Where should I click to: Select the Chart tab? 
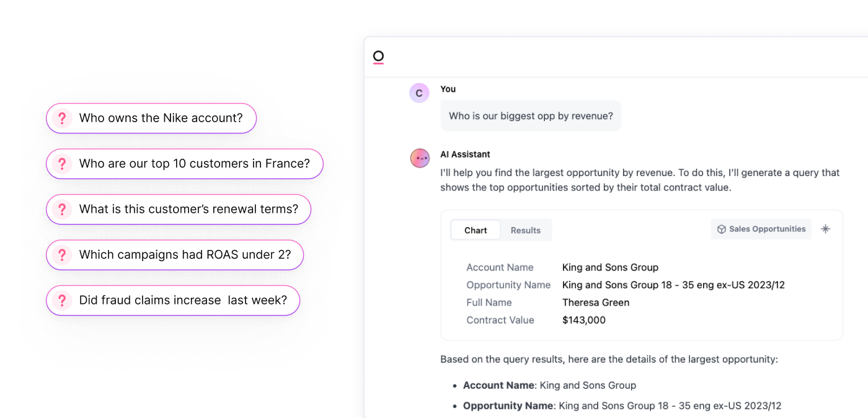(476, 230)
